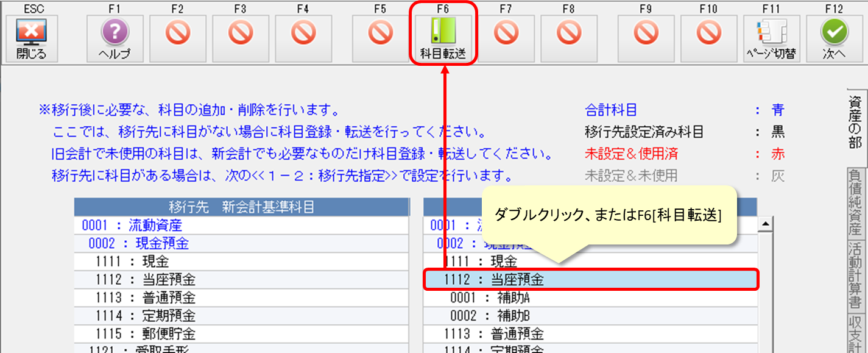Select the 活動計算書 vertical tab
Screen dimensions: 868x353
[x=856, y=274]
